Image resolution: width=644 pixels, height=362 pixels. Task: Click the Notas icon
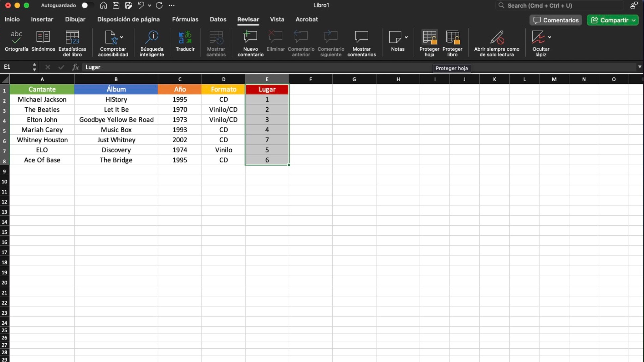pos(395,37)
